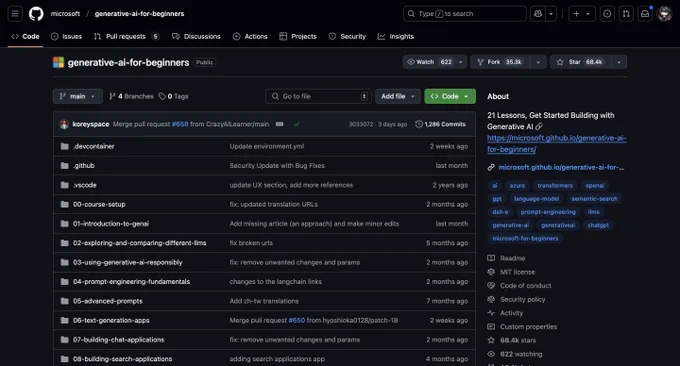Click the prompt-engineering topic tag
This screenshot has width=680, height=366.
548,212
